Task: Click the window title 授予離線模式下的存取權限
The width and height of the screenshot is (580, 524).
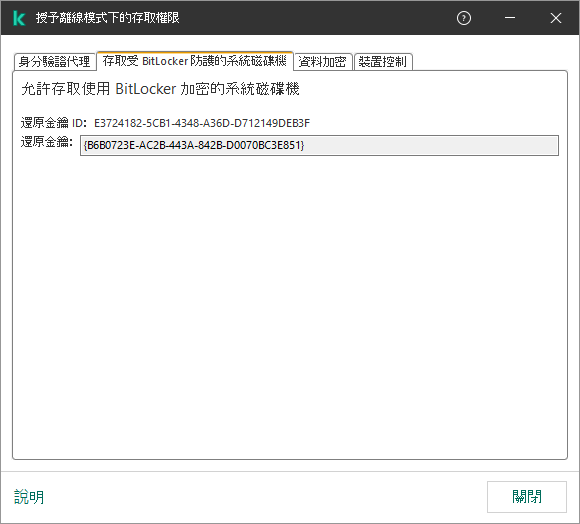Action: [108, 18]
